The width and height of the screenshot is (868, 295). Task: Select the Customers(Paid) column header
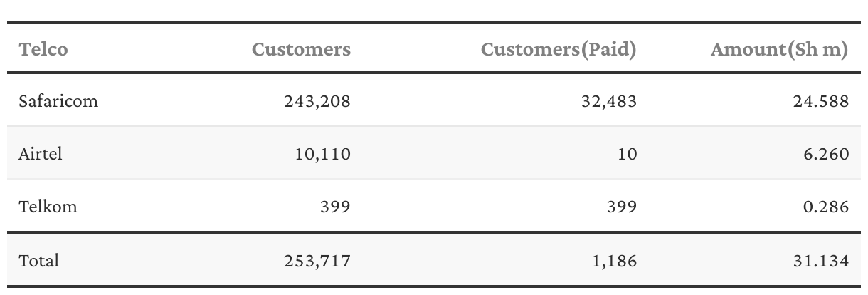pyautogui.click(x=559, y=49)
